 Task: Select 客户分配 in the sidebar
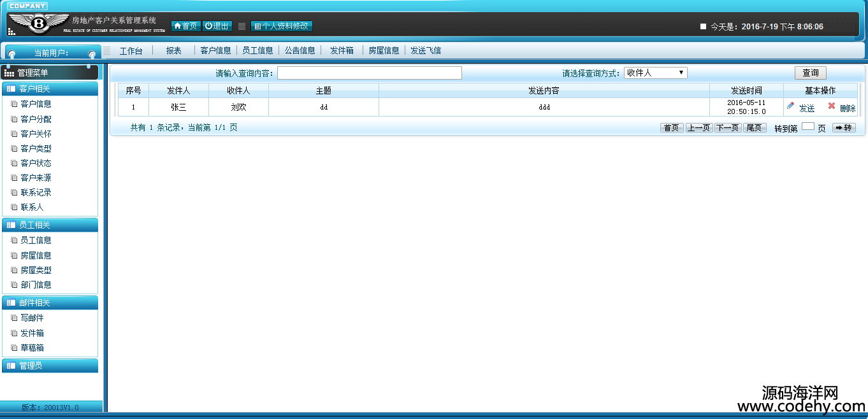click(x=36, y=119)
